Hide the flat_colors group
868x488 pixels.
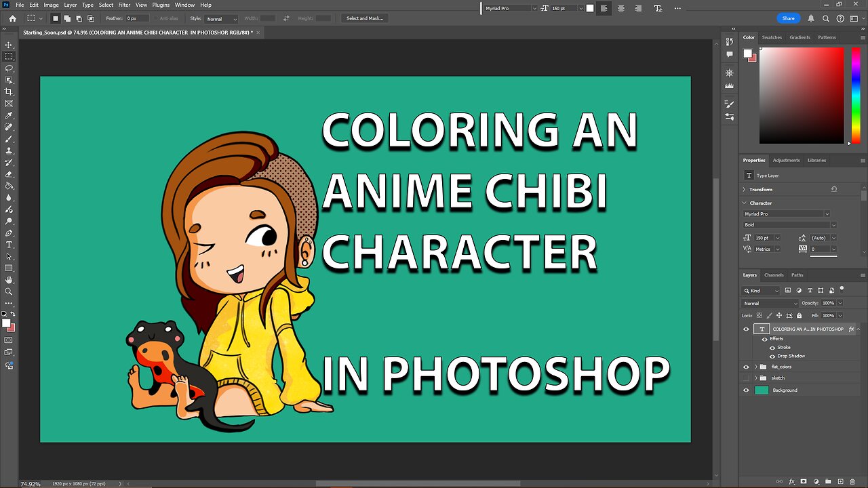click(746, 367)
